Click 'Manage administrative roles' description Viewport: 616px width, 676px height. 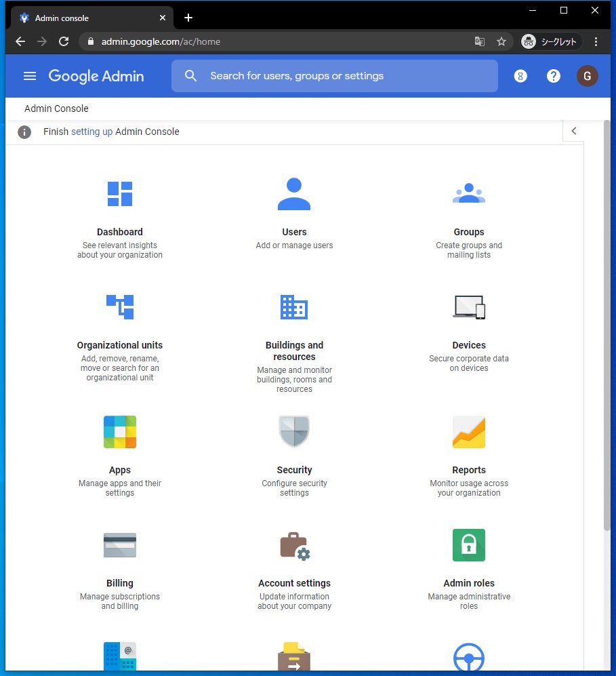469,601
